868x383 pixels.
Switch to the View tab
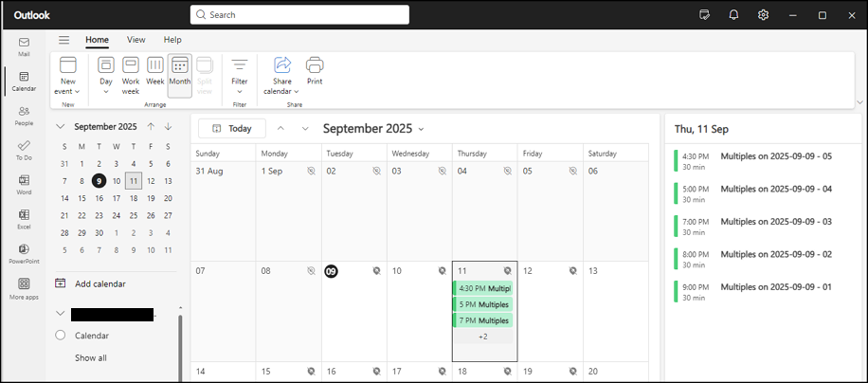coord(136,40)
